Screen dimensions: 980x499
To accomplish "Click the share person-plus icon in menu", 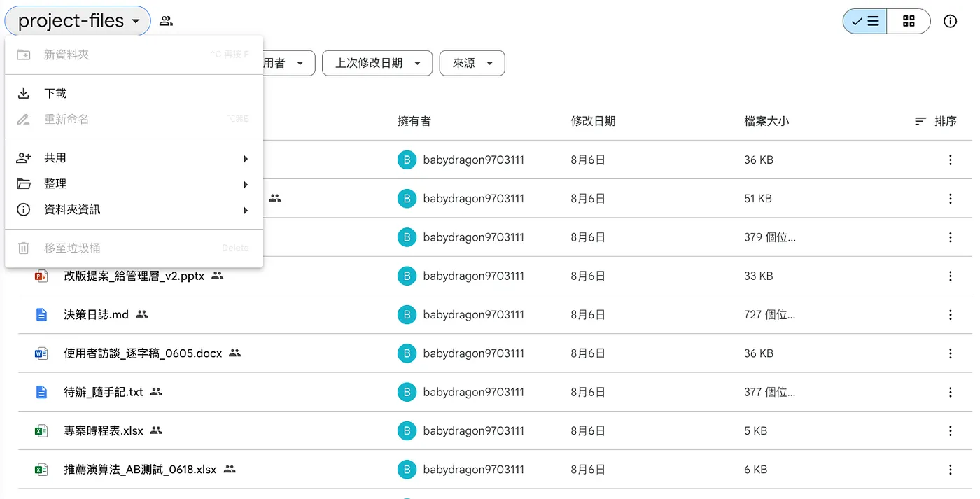I will coord(23,158).
